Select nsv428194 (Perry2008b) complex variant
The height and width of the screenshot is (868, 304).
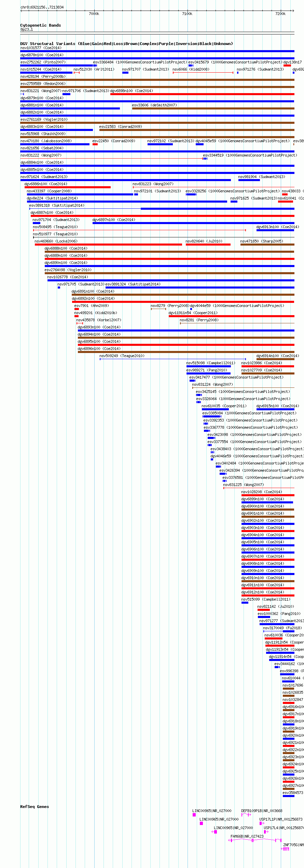(43, 76)
